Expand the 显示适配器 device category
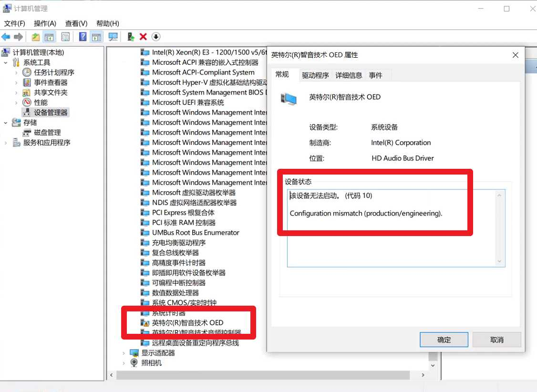The height and width of the screenshot is (392, 537). pyautogui.click(x=124, y=353)
